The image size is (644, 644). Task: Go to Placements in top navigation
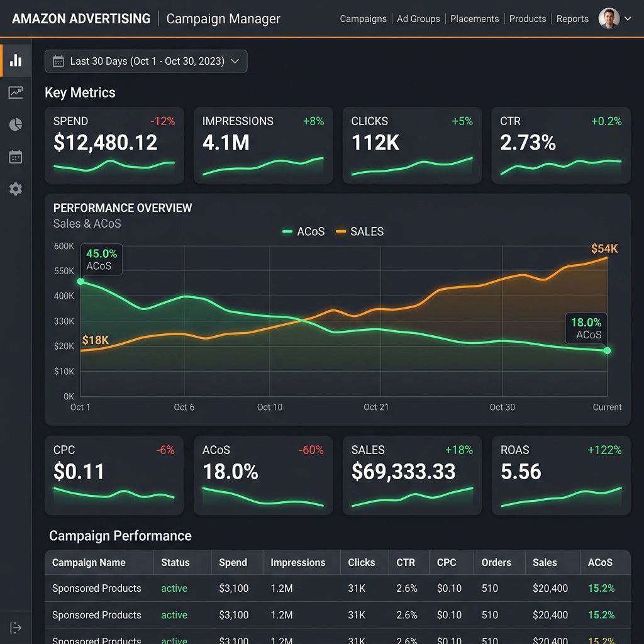point(474,19)
